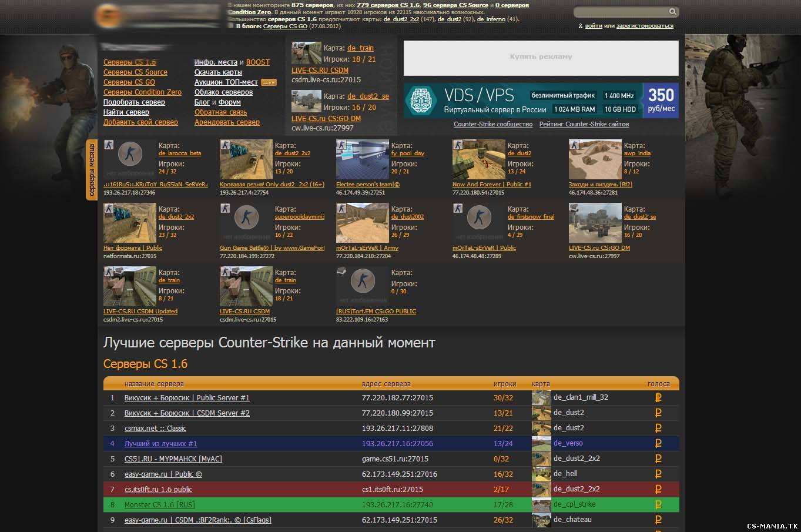Viewport: 801px width, 532px height.
Task: Click vote icon for CS51.RU server row
Action: pos(658,459)
